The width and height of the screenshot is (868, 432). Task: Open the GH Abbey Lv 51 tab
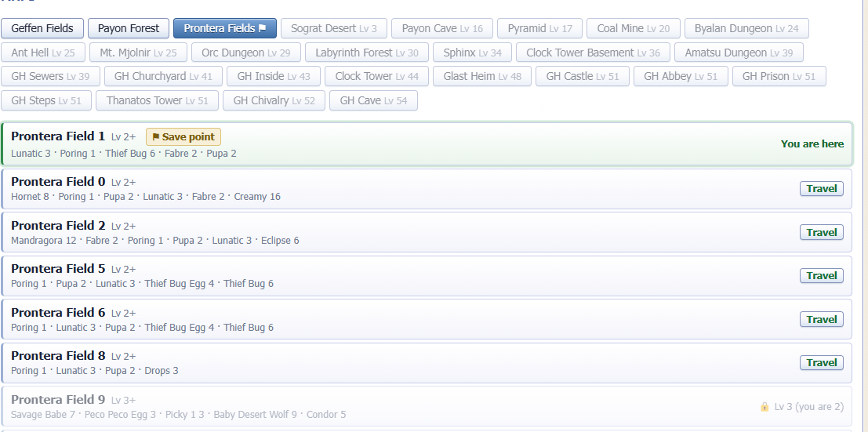(681, 76)
